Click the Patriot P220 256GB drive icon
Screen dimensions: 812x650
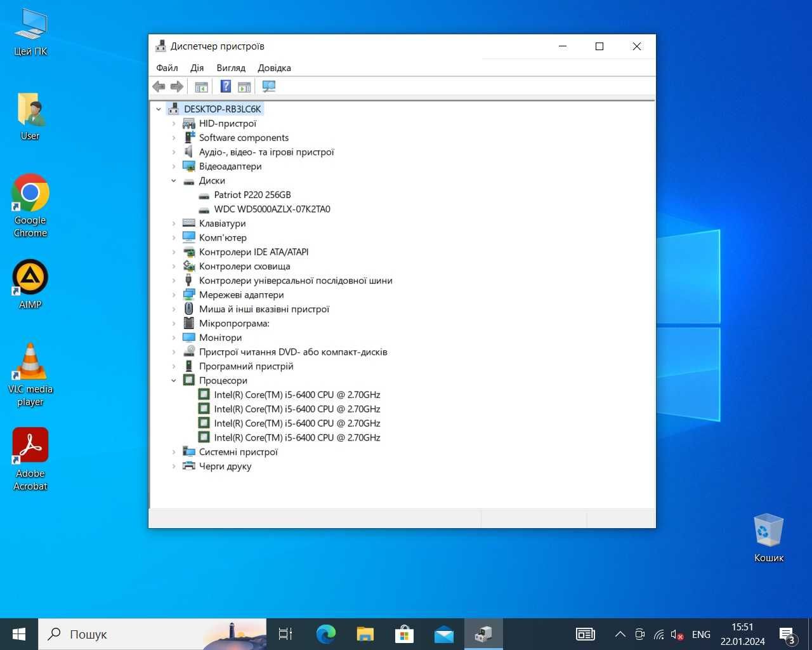[x=204, y=195]
